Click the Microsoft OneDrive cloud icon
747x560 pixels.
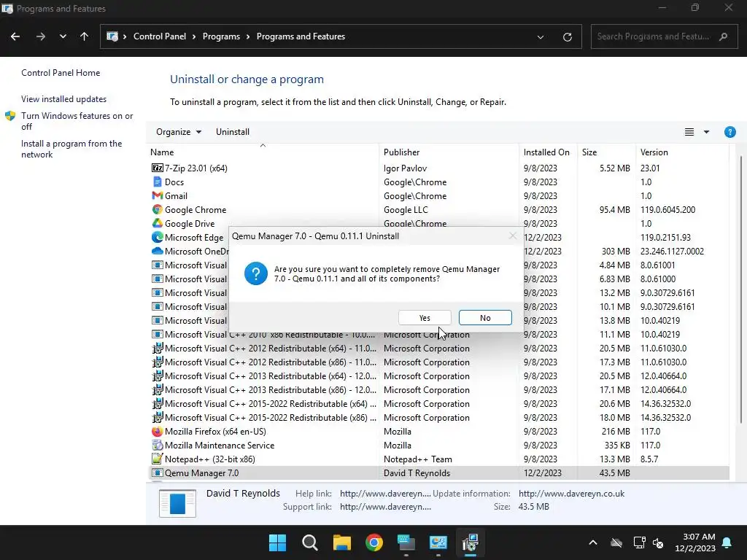(157, 251)
